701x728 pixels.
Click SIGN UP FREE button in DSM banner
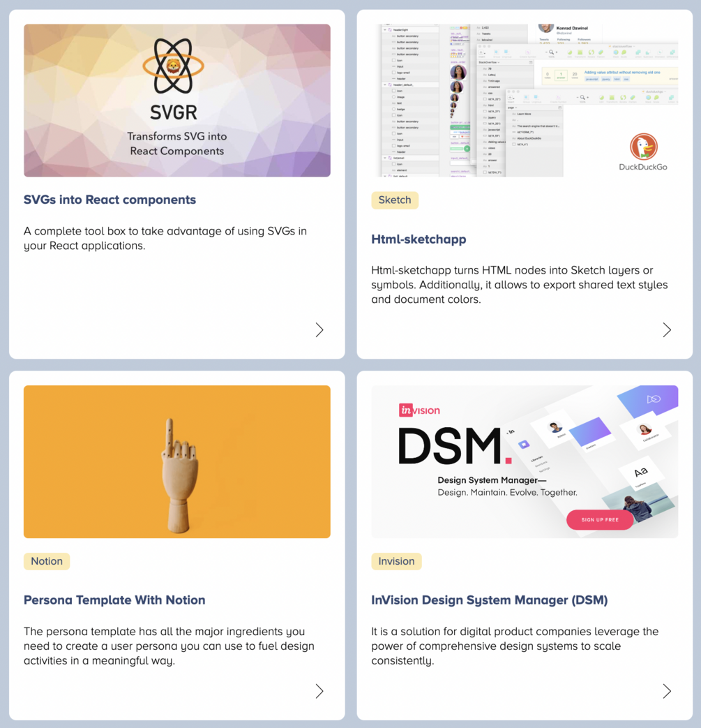pos(600,519)
